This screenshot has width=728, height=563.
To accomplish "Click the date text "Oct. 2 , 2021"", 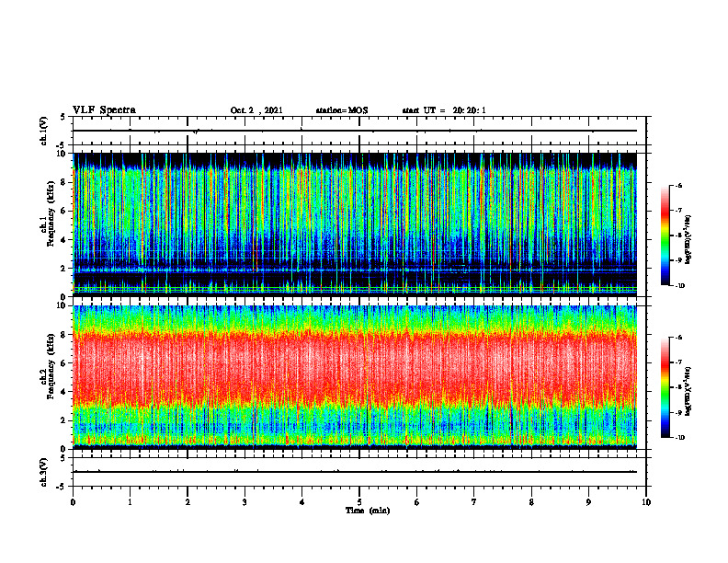I will point(256,110).
